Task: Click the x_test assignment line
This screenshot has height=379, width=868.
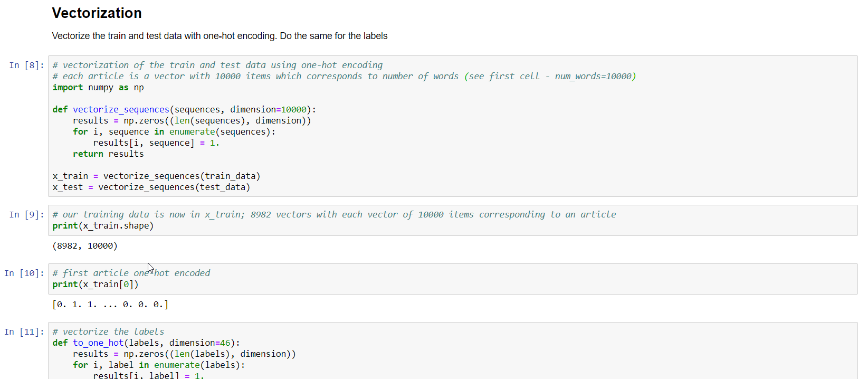Action: click(x=151, y=187)
